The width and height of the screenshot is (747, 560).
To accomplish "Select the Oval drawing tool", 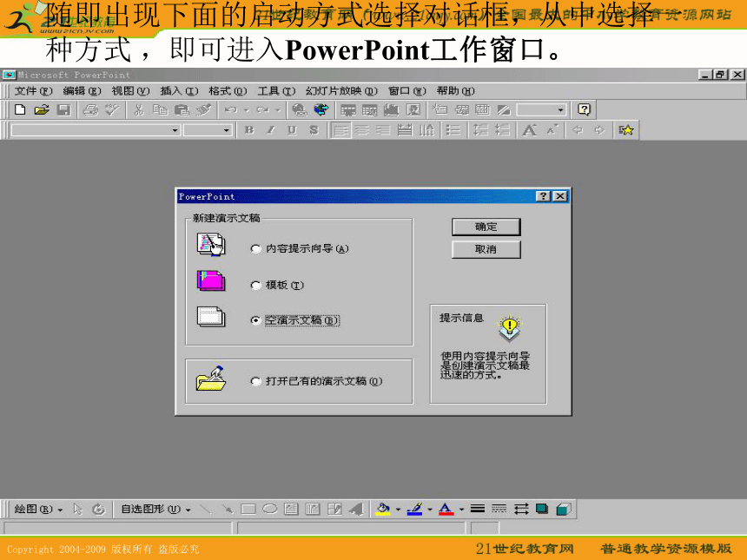I will click(269, 509).
